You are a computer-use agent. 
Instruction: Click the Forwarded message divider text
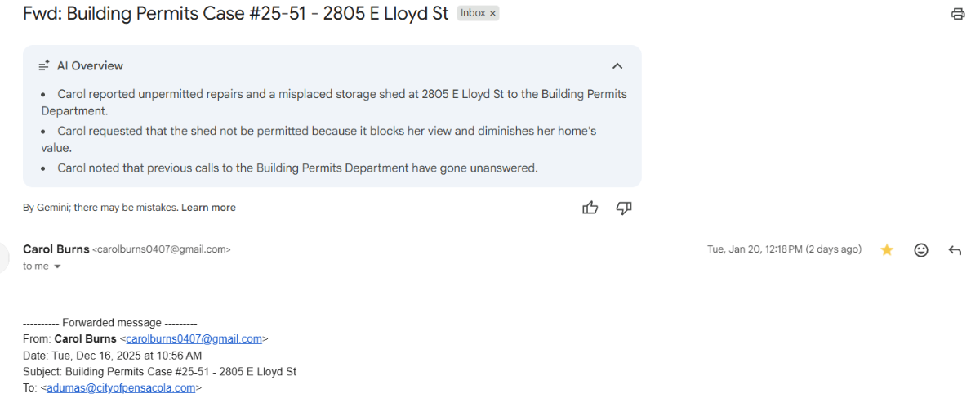pyautogui.click(x=110, y=323)
